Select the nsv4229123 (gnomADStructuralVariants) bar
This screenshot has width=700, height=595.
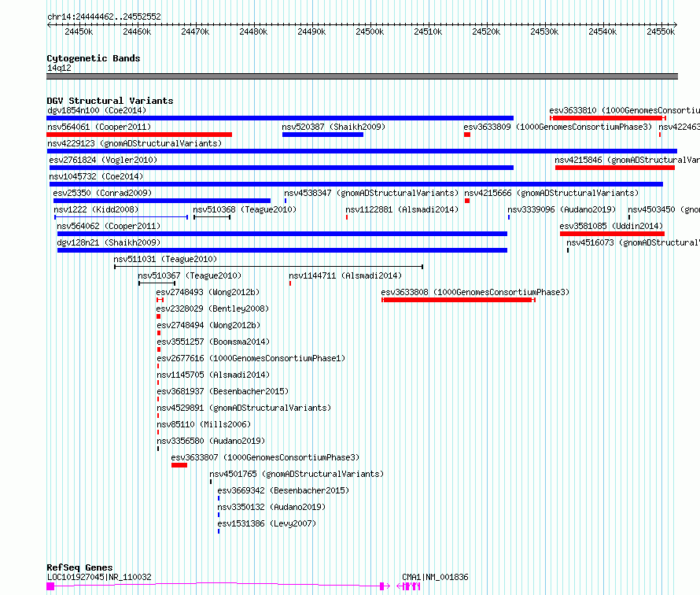pyautogui.click(x=362, y=151)
